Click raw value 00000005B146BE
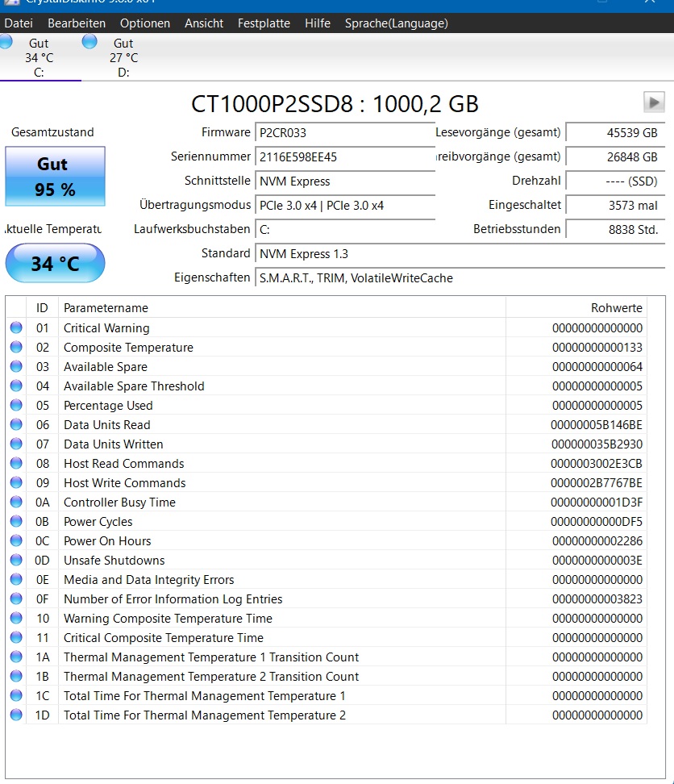Viewport: 674px width, 784px height. click(x=597, y=425)
